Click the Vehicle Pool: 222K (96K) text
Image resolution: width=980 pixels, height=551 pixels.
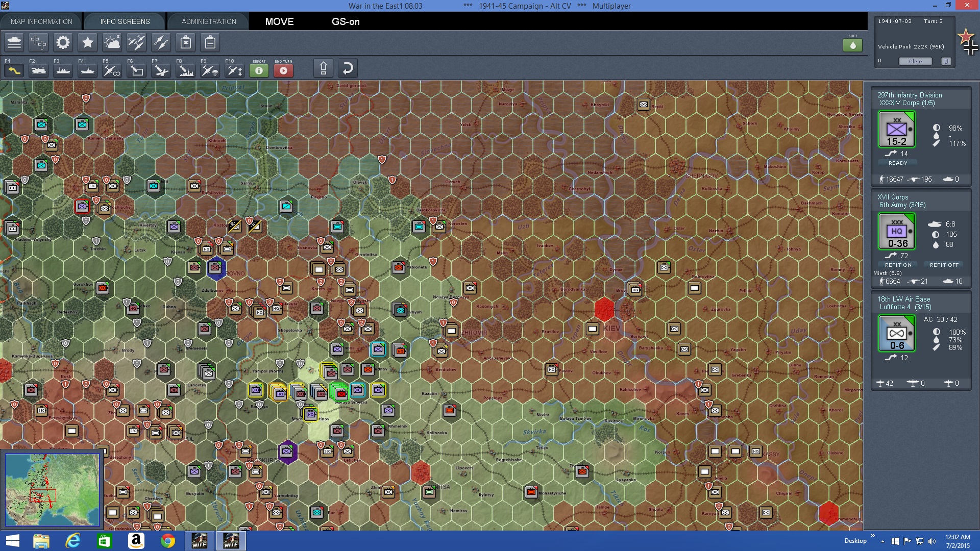911,46
